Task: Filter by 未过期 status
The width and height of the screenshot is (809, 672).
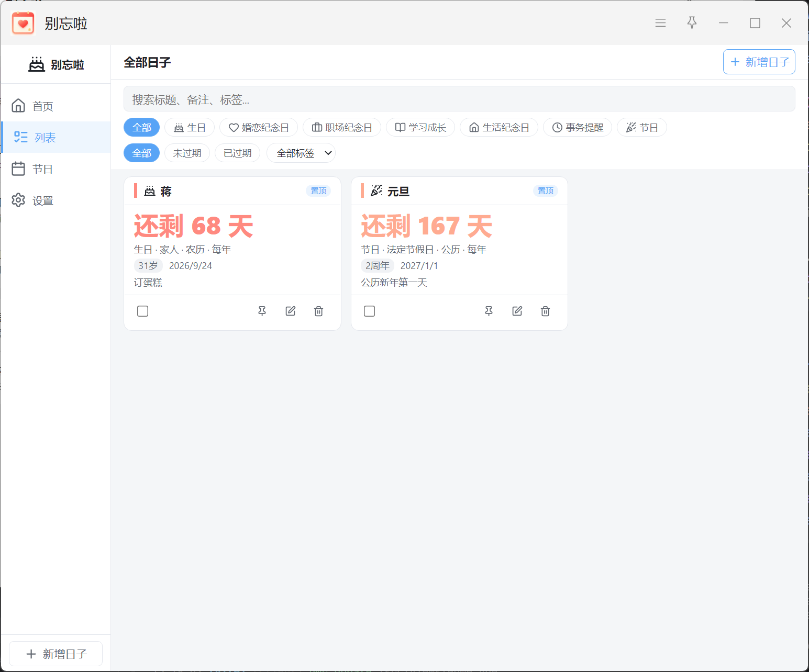Action: click(187, 153)
